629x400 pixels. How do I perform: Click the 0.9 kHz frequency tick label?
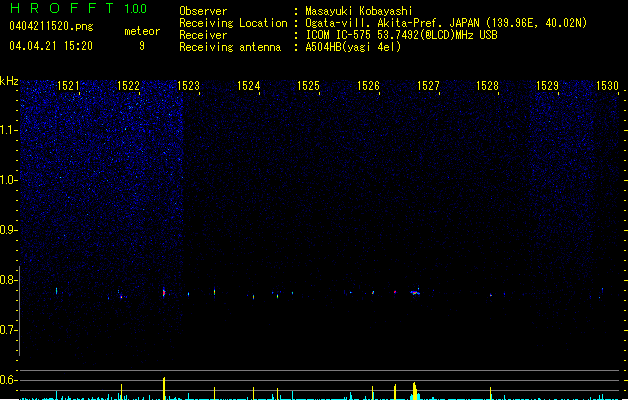pos(8,230)
